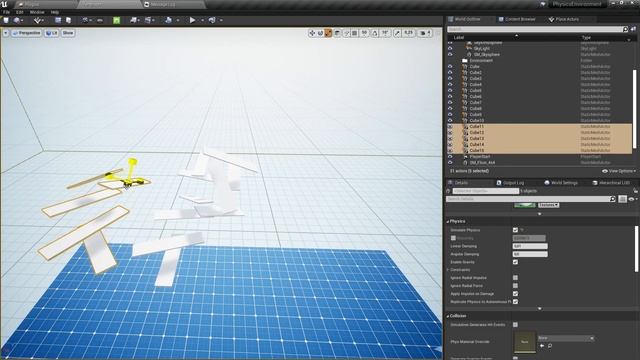
Task: Click the Save current level icon
Action: (x=6, y=20)
